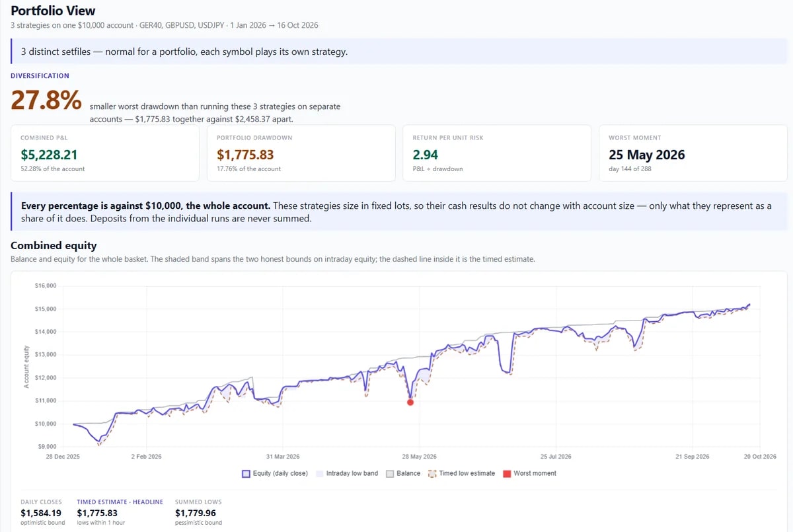793x532 pixels.
Task: Toggle Intraday low band legend item
Action: tap(347, 473)
